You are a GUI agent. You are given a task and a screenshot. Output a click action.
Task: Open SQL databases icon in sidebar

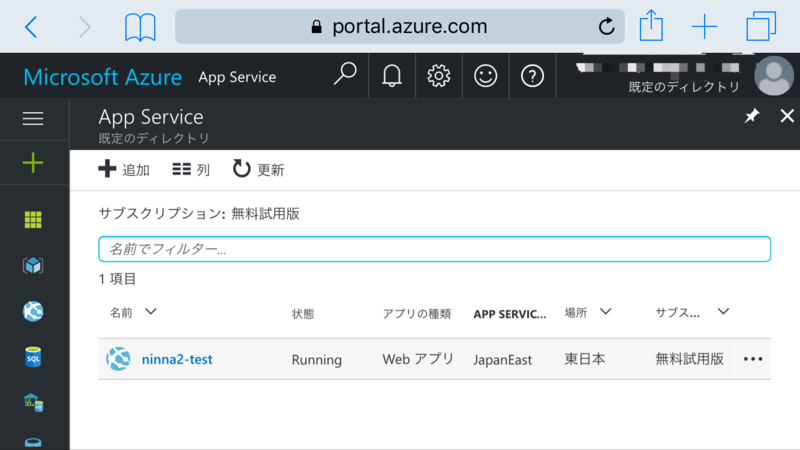pos(33,357)
